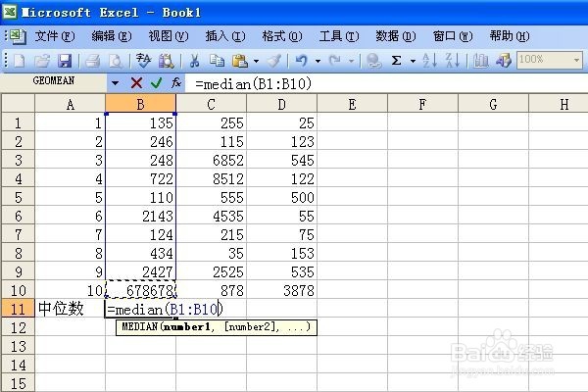Undo the last action

pos(302,61)
